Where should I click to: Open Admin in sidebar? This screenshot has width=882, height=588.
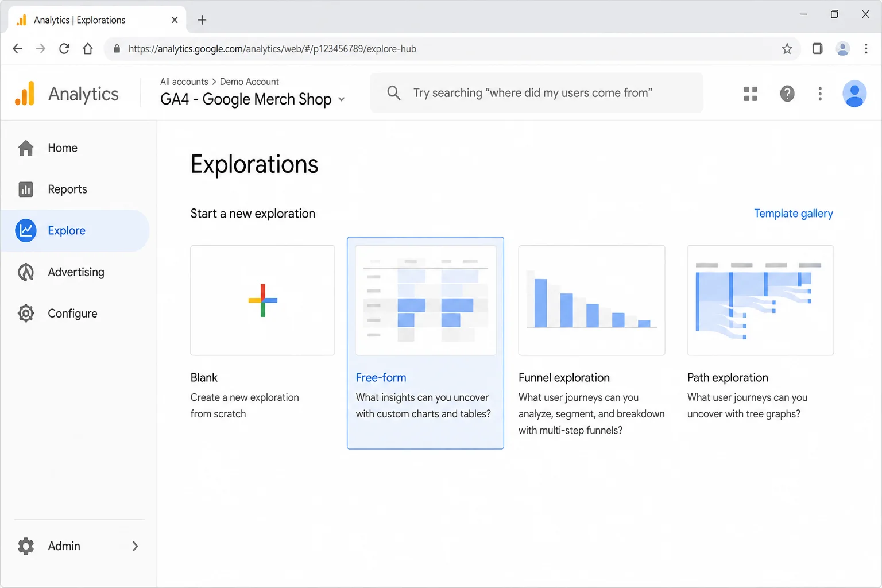click(64, 546)
